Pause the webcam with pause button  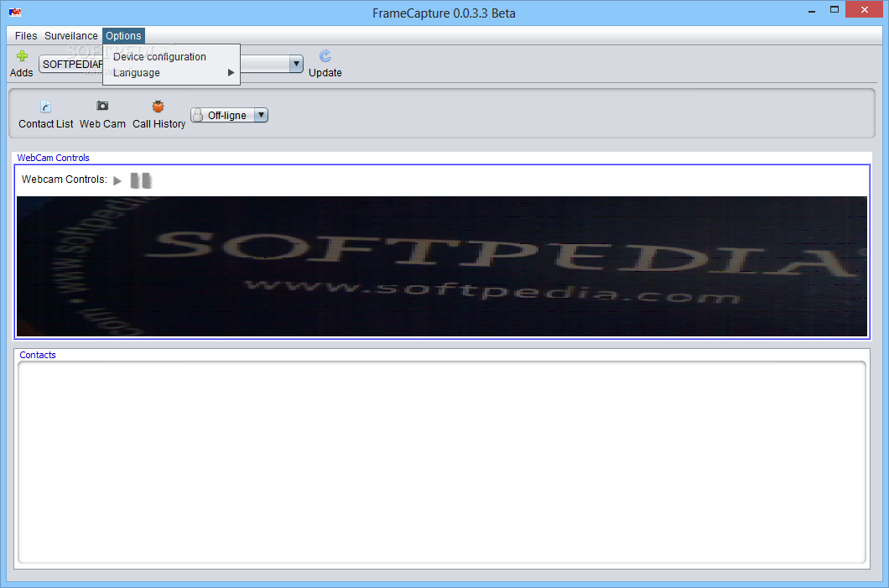pos(141,180)
